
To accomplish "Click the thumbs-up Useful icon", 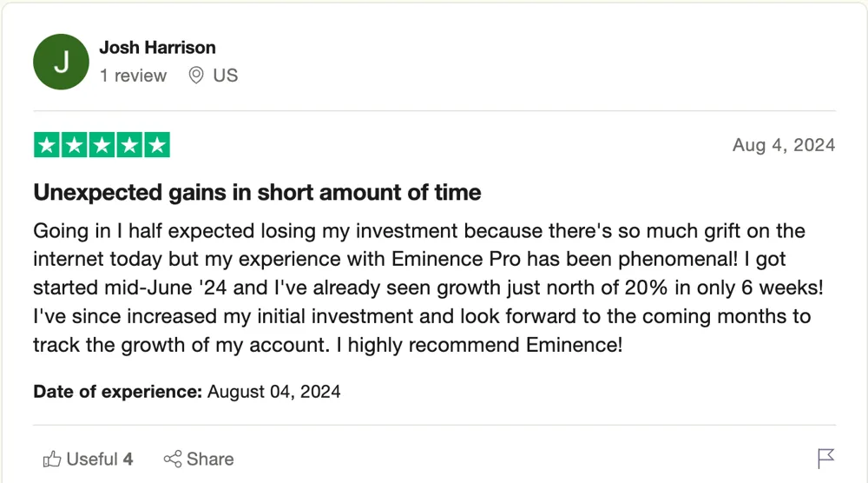I will (x=52, y=460).
